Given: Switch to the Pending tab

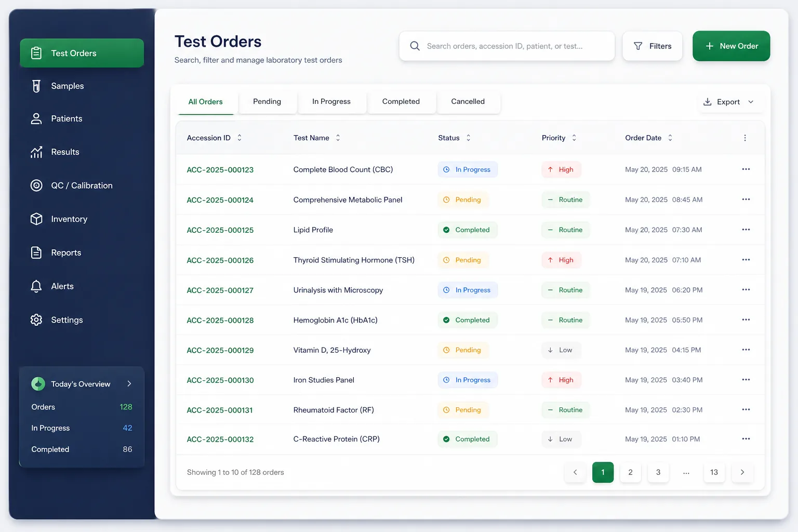Looking at the screenshot, I should [267, 102].
